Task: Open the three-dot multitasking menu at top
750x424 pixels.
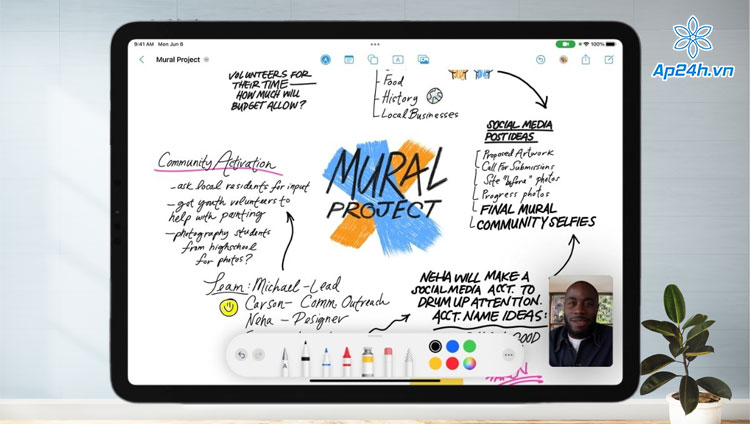Action: [x=375, y=44]
